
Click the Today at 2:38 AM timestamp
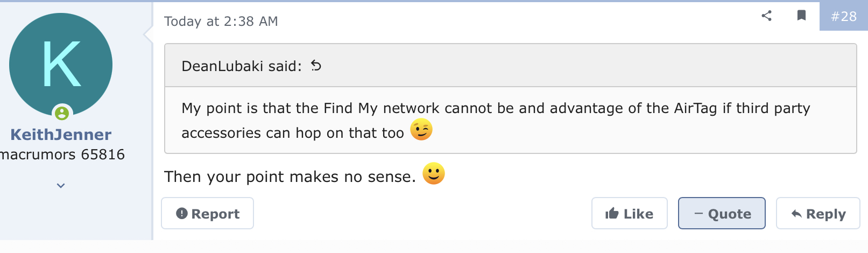(x=221, y=22)
